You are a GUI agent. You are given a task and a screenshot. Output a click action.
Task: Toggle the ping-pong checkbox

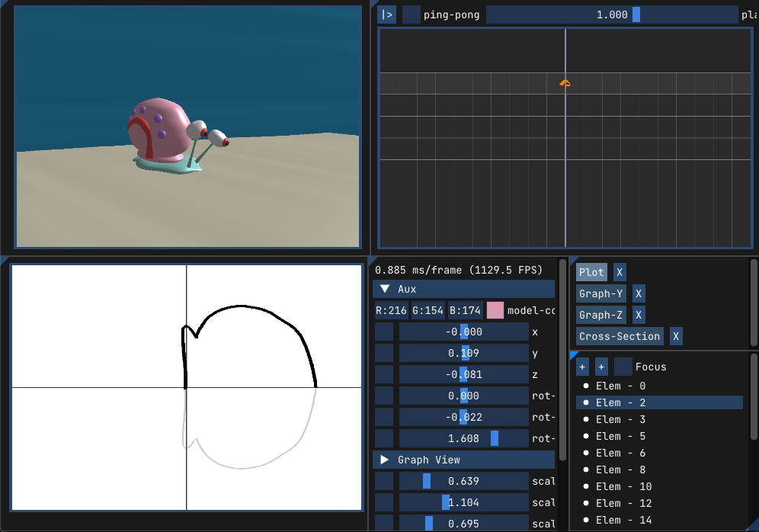click(412, 14)
